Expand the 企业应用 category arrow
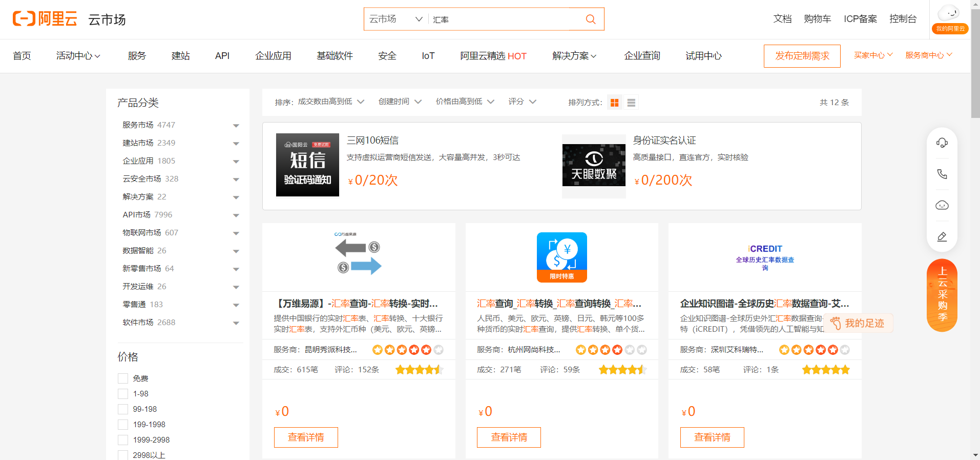This screenshot has width=980, height=460. [x=236, y=162]
